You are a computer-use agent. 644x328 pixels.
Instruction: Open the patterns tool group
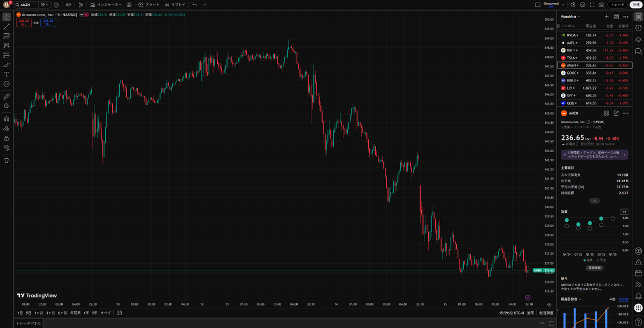(x=6, y=46)
